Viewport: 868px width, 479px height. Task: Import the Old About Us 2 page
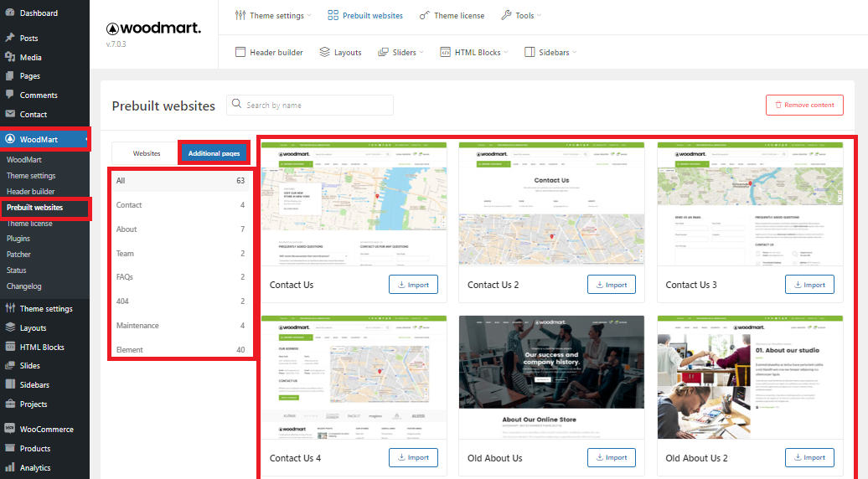pyautogui.click(x=809, y=457)
